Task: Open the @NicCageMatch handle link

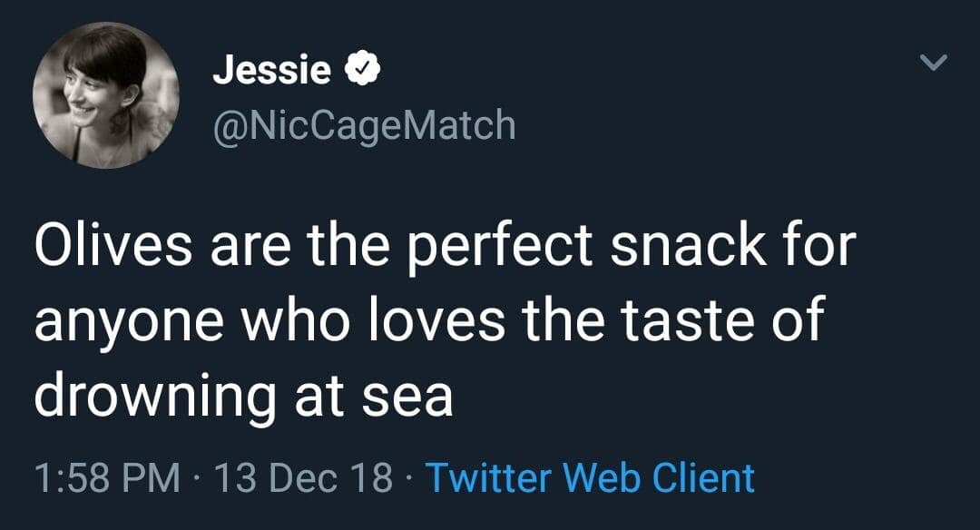Action: (x=363, y=124)
